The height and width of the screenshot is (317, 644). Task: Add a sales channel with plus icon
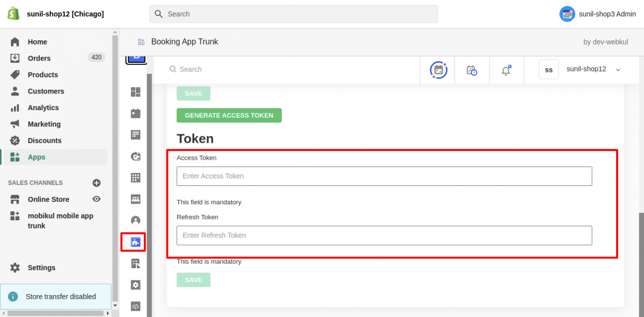[97, 183]
